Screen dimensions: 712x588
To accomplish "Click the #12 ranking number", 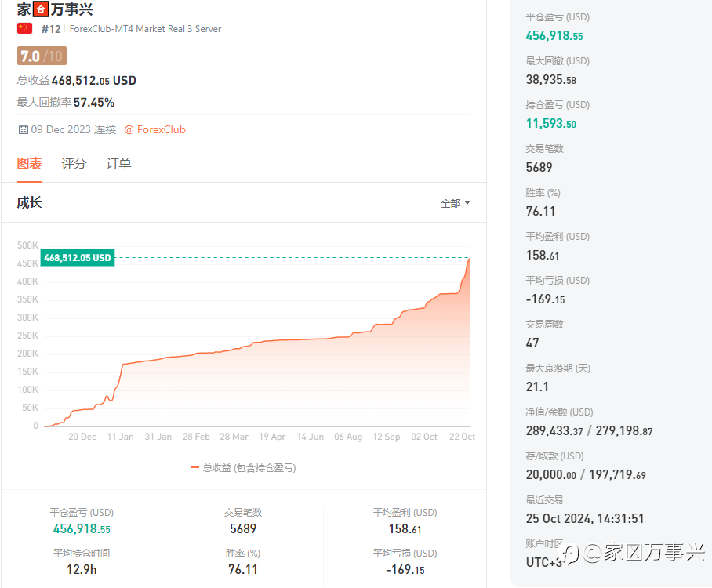I will (51, 29).
